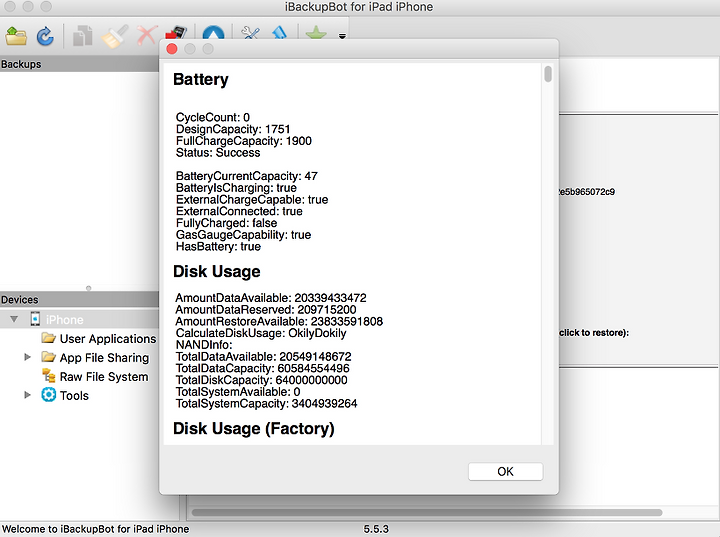The width and height of the screenshot is (720, 537).
Task: Click the Disk Usage heading
Action: 217,271
